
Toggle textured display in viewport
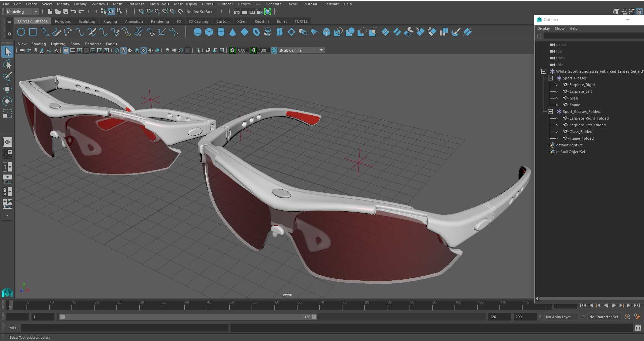click(x=144, y=50)
